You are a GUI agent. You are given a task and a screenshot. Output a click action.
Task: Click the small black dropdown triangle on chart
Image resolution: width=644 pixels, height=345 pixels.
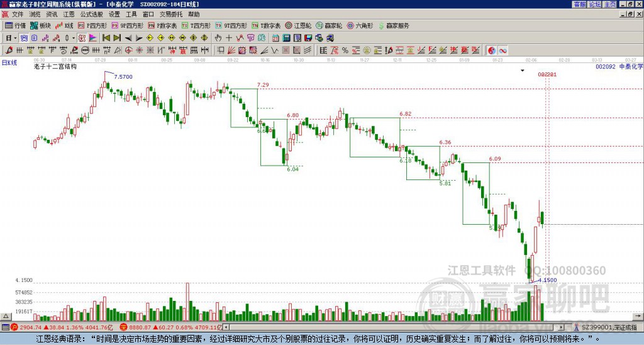tap(523, 71)
